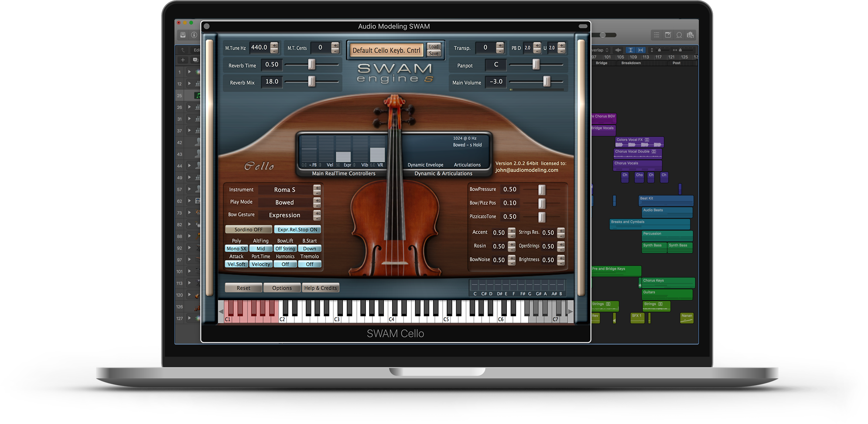868x424 pixels.
Task: Increase PB D value with its plus button
Action: pyautogui.click(x=537, y=45)
